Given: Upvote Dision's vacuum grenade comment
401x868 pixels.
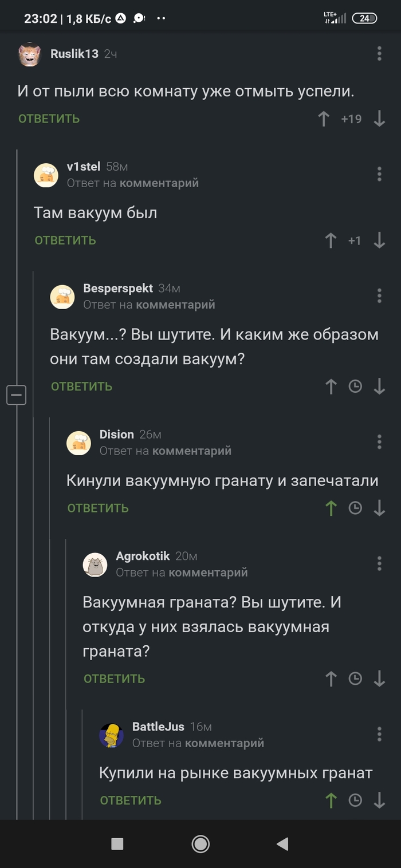Looking at the screenshot, I should click(331, 508).
